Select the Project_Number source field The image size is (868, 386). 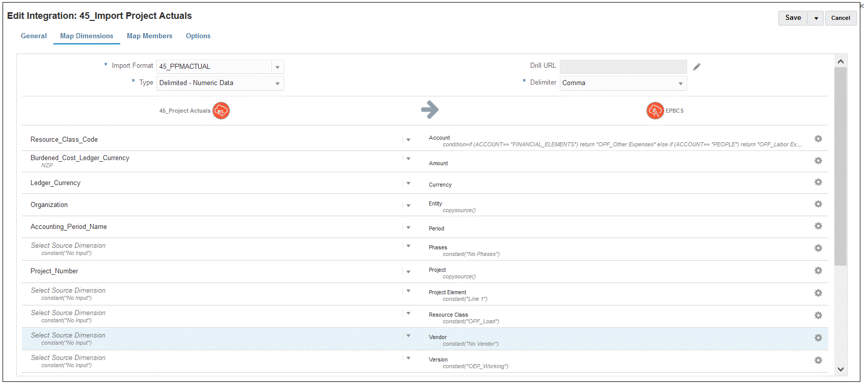tap(54, 271)
